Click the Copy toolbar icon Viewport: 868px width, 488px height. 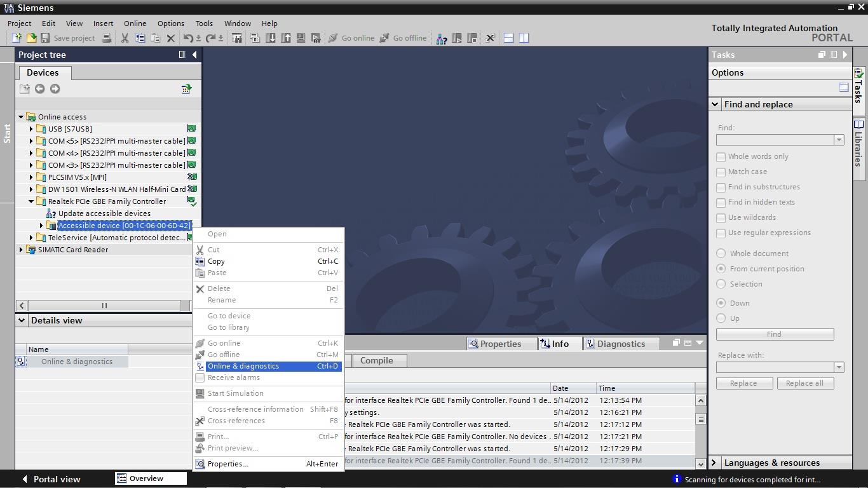click(x=140, y=38)
